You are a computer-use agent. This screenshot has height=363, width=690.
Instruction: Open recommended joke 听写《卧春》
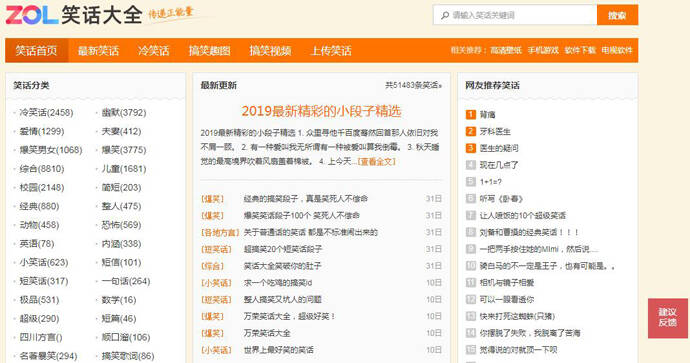[x=501, y=199]
